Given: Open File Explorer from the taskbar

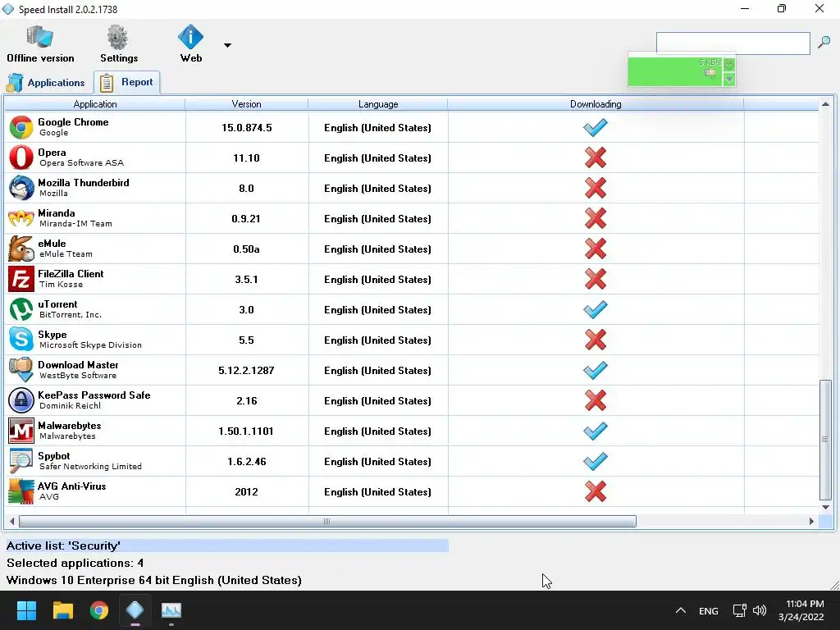Looking at the screenshot, I should point(62,610).
